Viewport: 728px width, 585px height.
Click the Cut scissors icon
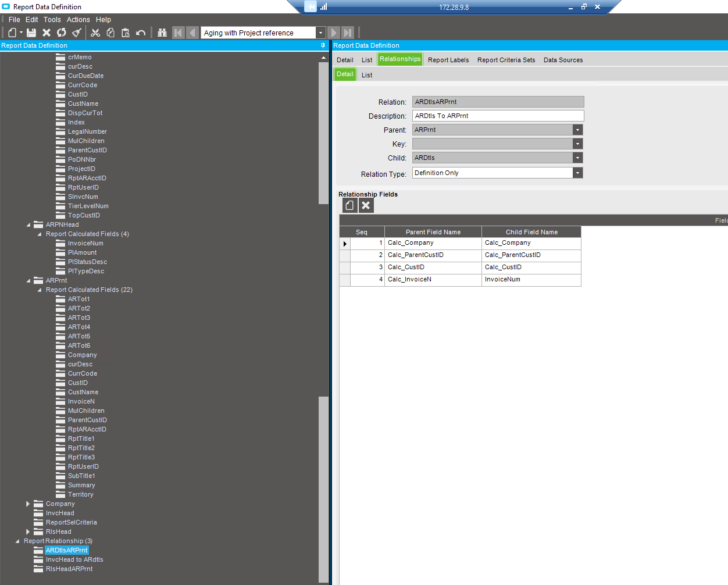95,33
